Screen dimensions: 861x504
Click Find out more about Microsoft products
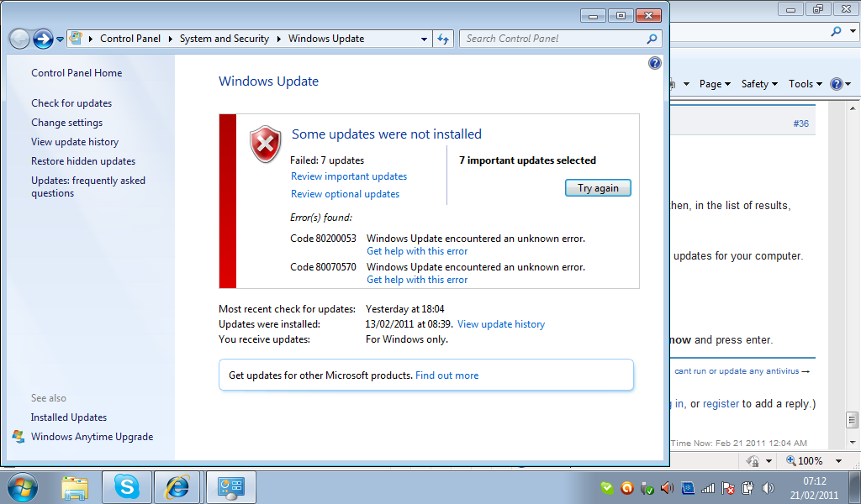tap(447, 375)
